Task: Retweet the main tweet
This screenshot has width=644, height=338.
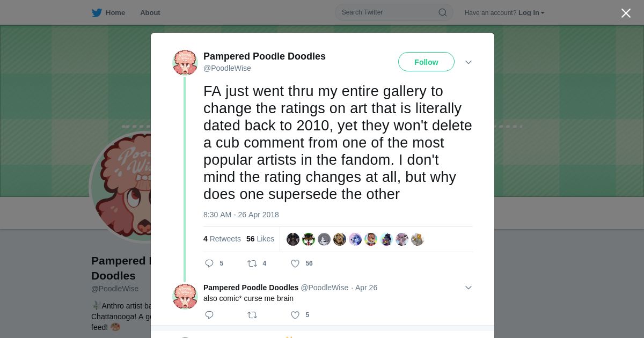Action: click(252, 263)
